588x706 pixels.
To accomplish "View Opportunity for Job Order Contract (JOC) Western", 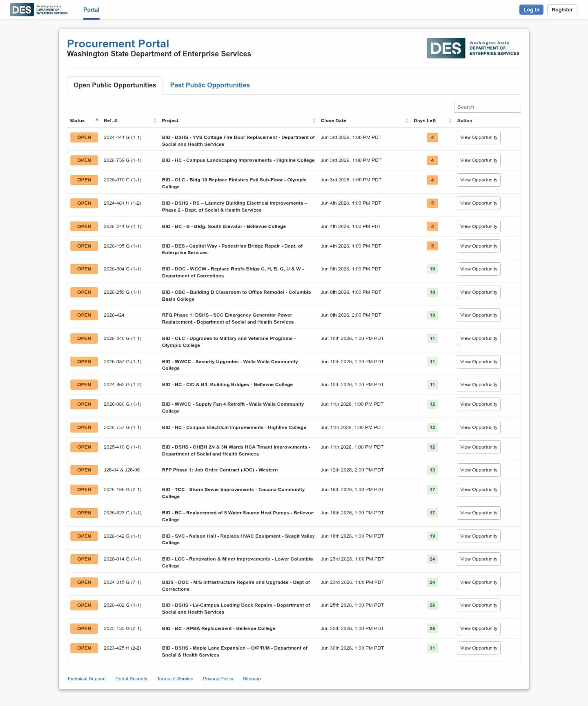I will [479, 470].
